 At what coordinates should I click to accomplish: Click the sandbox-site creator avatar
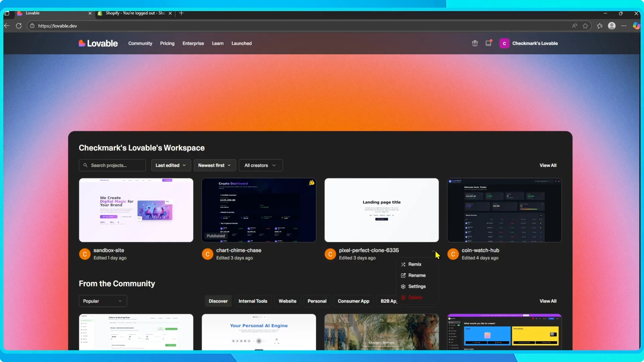85,254
